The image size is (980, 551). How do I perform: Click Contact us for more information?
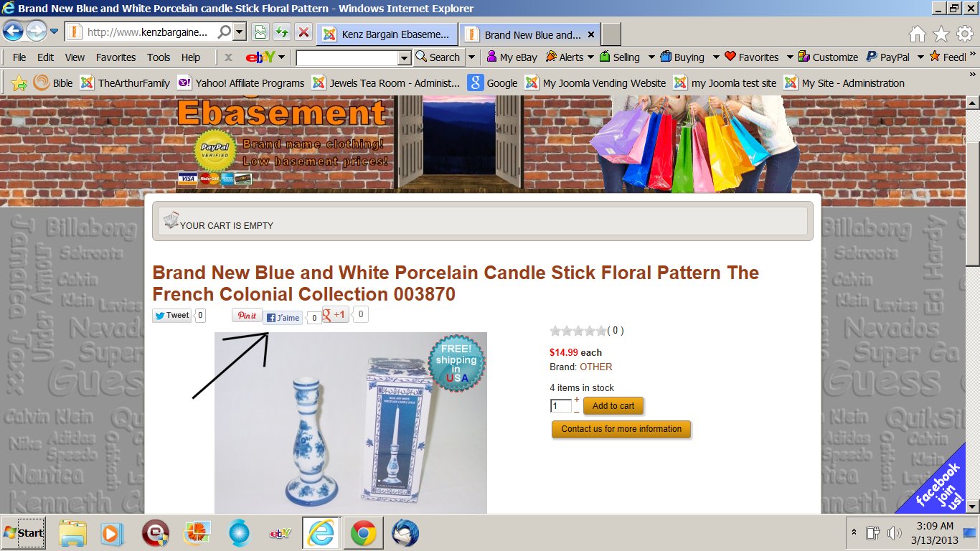pyautogui.click(x=621, y=429)
